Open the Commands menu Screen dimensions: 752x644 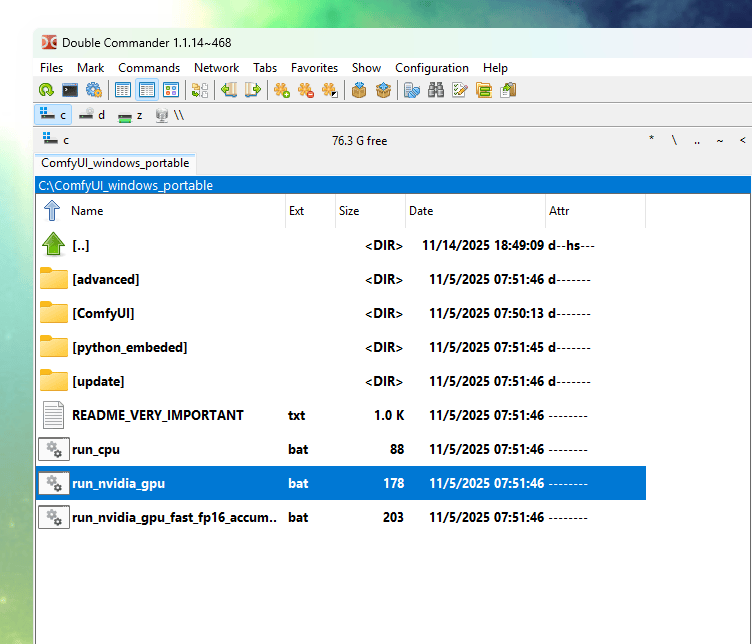(149, 68)
